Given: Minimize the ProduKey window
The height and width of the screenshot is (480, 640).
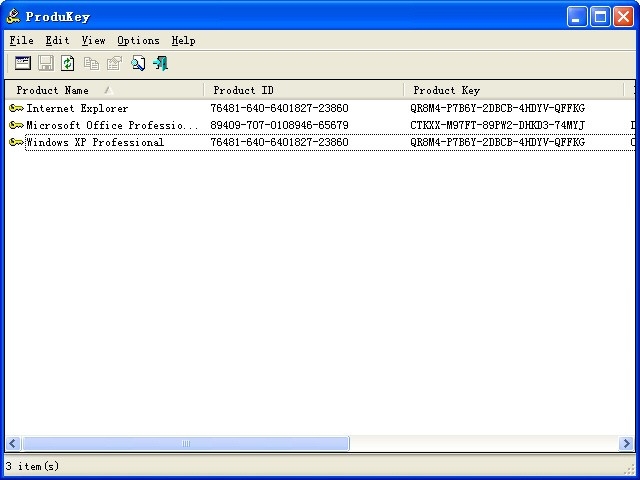Looking at the screenshot, I should coord(577,17).
